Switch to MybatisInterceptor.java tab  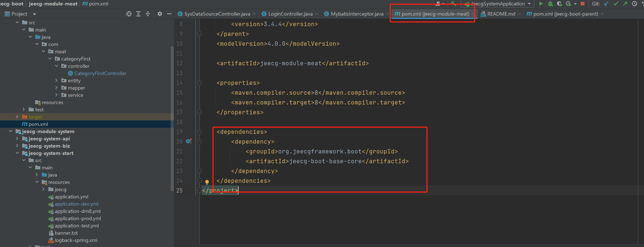[x=357, y=14]
